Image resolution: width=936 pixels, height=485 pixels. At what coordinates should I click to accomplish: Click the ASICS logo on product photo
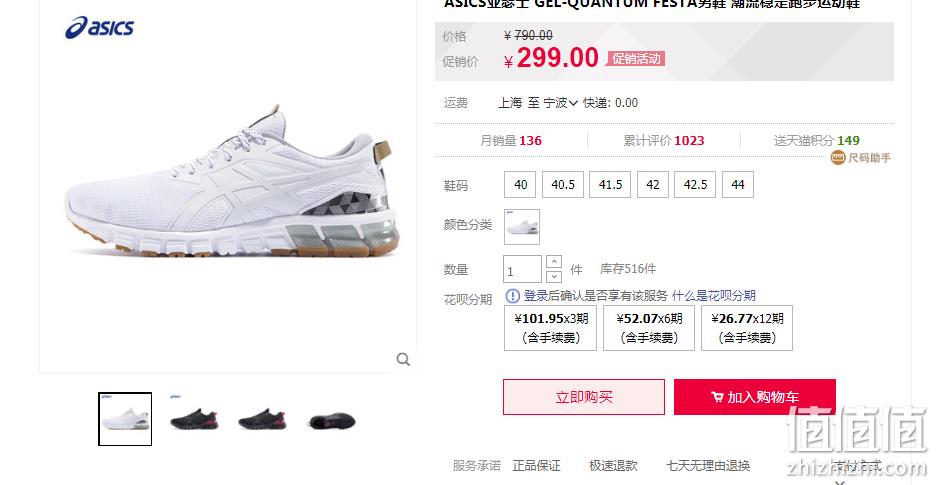click(x=100, y=27)
